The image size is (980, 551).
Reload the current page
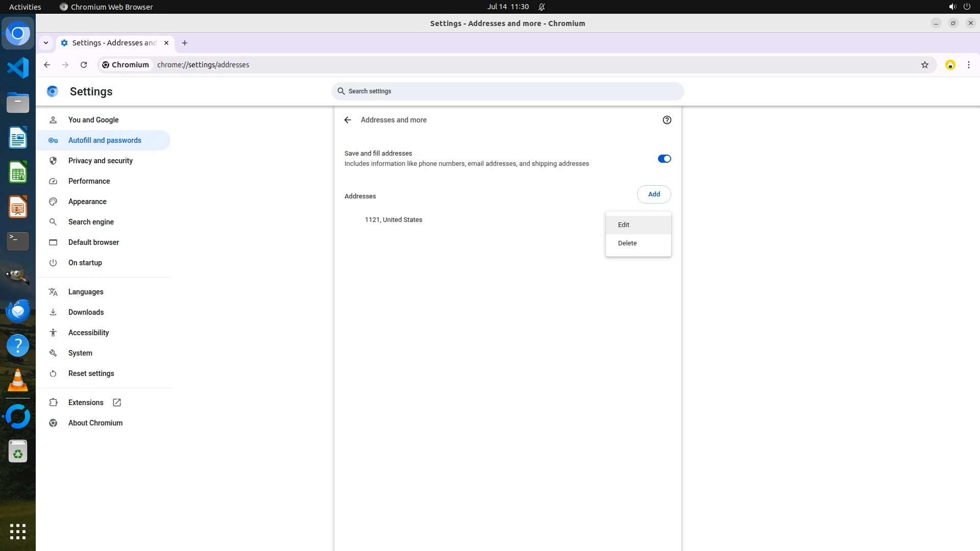click(x=84, y=65)
